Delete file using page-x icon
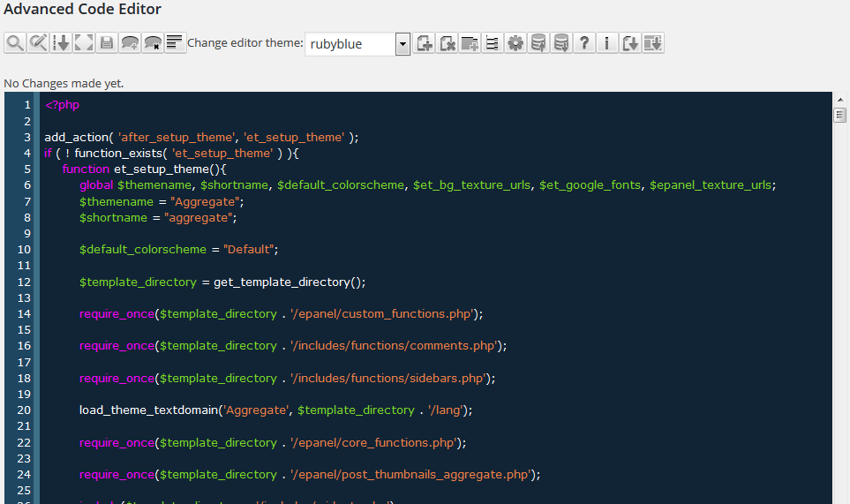Screen dimensions: 850x504 [x=447, y=43]
